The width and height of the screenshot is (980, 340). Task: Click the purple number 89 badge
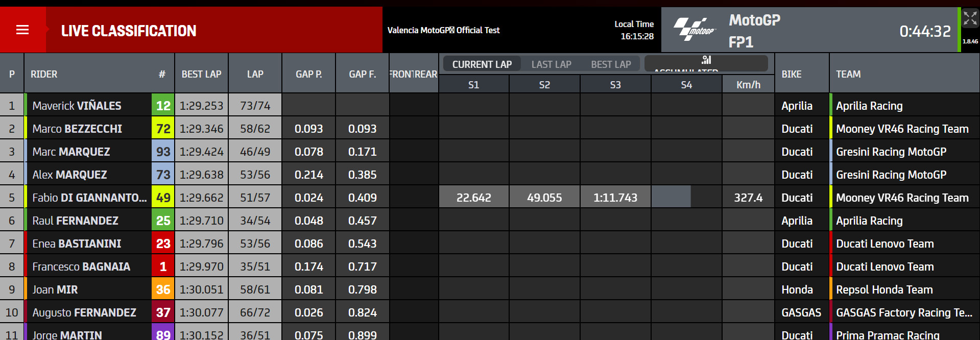pyautogui.click(x=163, y=334)
